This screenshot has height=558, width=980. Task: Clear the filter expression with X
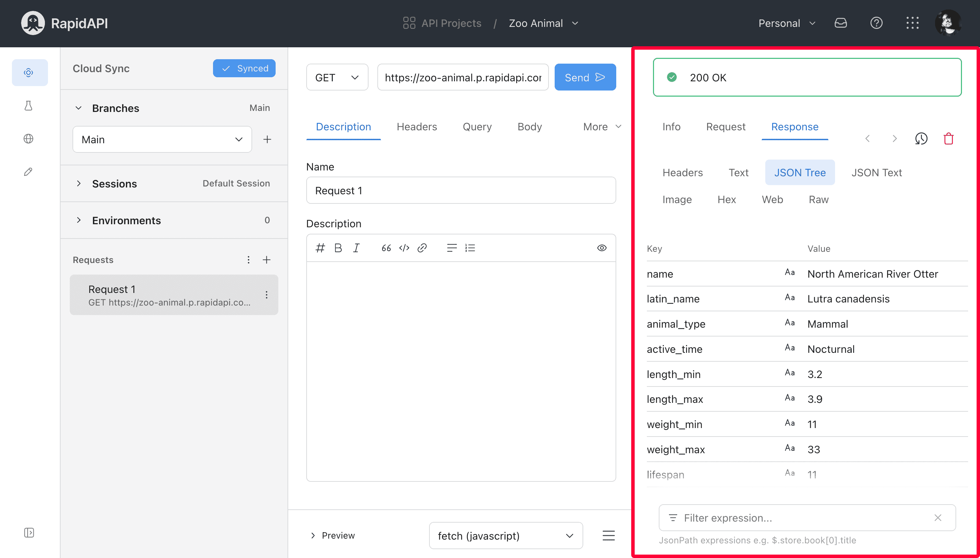[x=938, y=518]
